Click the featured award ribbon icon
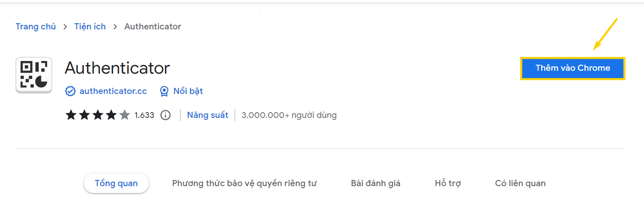Viewport: 644px width, 218px height. (x=164, y=91)
